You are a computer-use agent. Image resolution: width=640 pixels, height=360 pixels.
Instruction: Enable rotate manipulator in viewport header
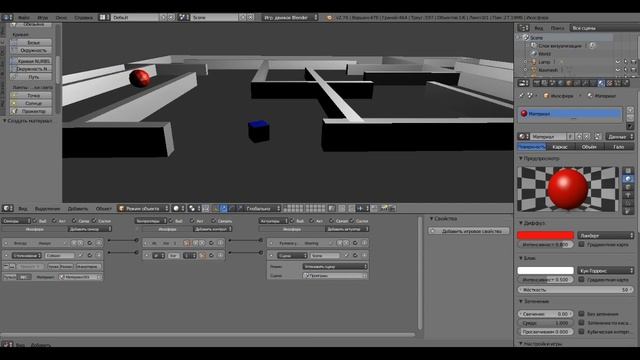(232, 209)
